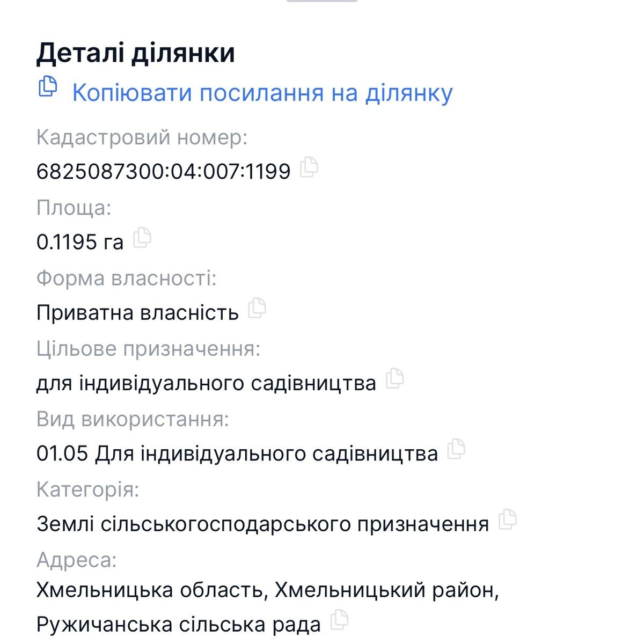
Task: Click the copy icon next to Приватна власність
Action: [257, 309]
